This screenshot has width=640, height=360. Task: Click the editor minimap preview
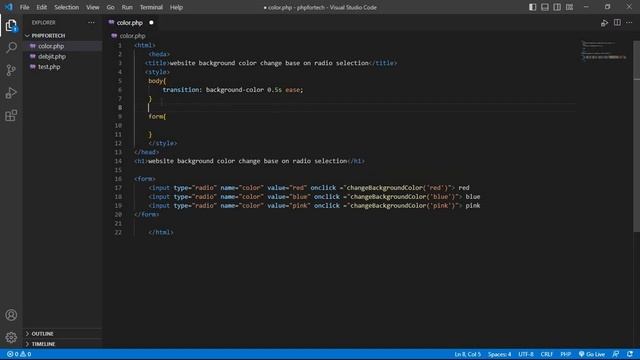tap(605, 51)
